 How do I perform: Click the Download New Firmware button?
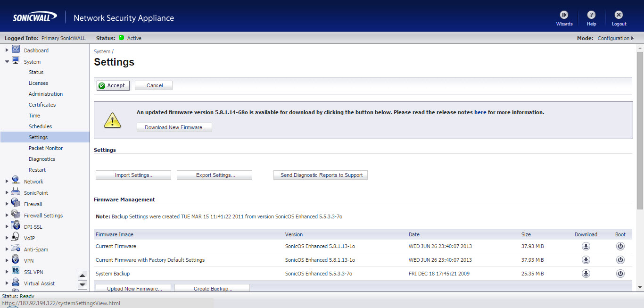[174, 127]
